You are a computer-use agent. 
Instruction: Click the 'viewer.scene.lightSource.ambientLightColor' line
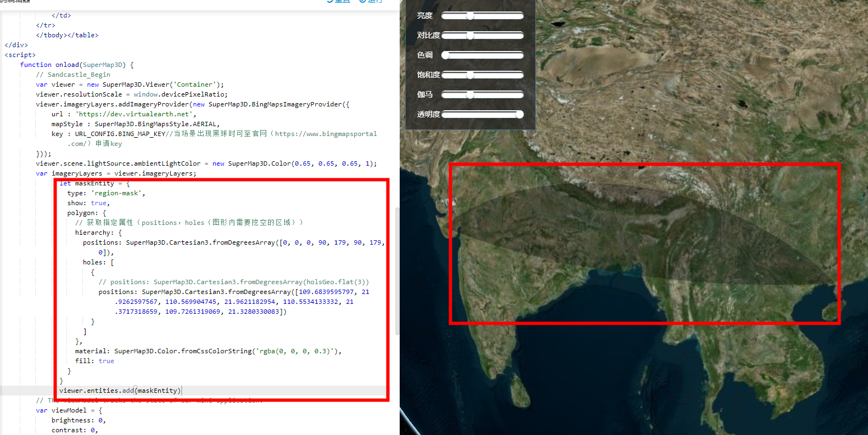206,163
